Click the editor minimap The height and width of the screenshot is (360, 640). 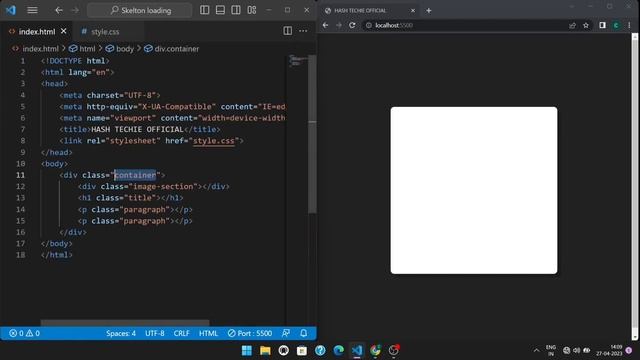(297, 61)
